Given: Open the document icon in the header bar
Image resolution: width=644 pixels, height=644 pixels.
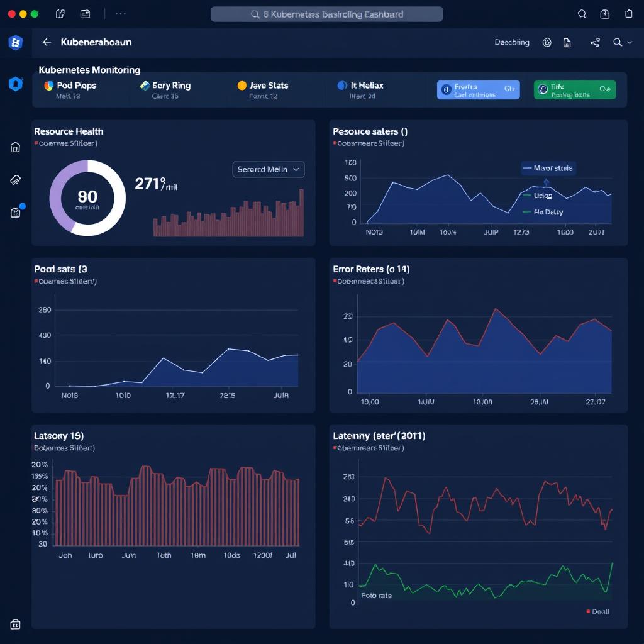Looking at the screenshot, I should click(x=567, y=43).
